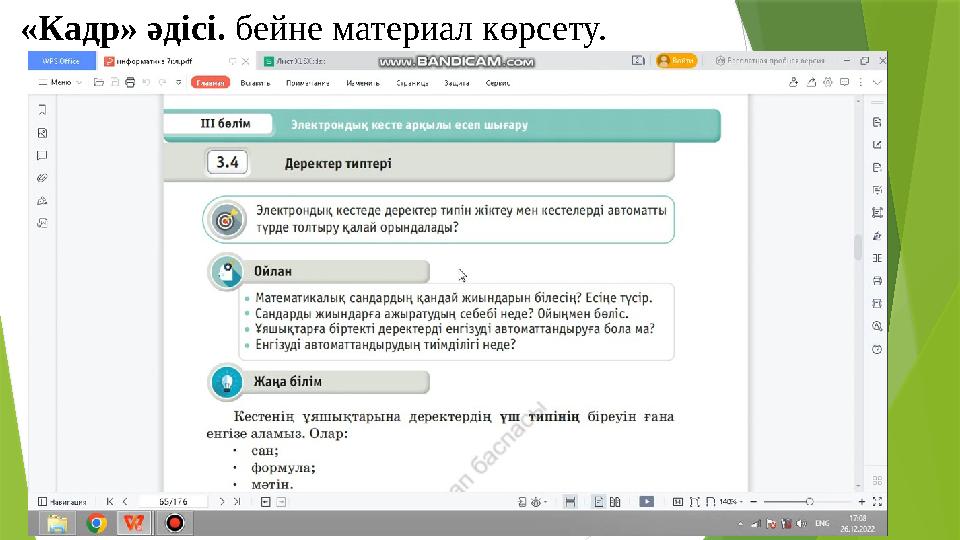960x540 pixels.
Task: Open volume control in system tray
Action: click(x=801, y=523)
